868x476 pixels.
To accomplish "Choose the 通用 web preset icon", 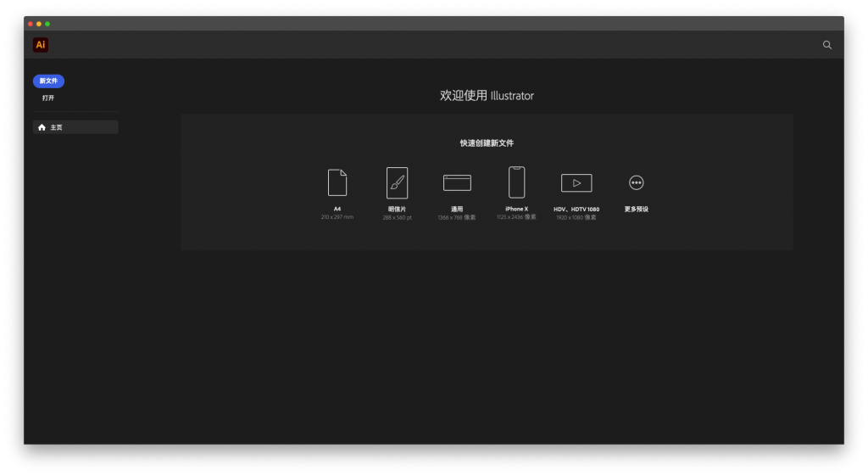I will pos(457,182).
